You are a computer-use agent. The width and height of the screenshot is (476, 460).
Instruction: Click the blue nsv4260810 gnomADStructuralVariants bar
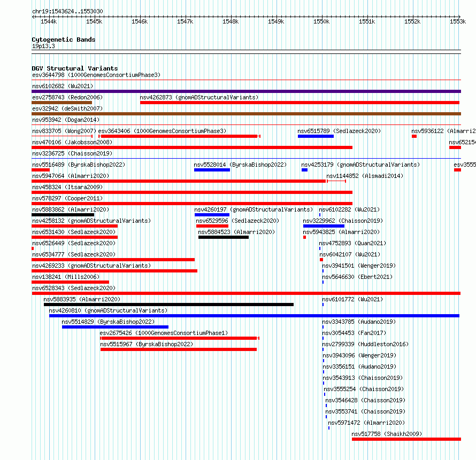(254, 316)
